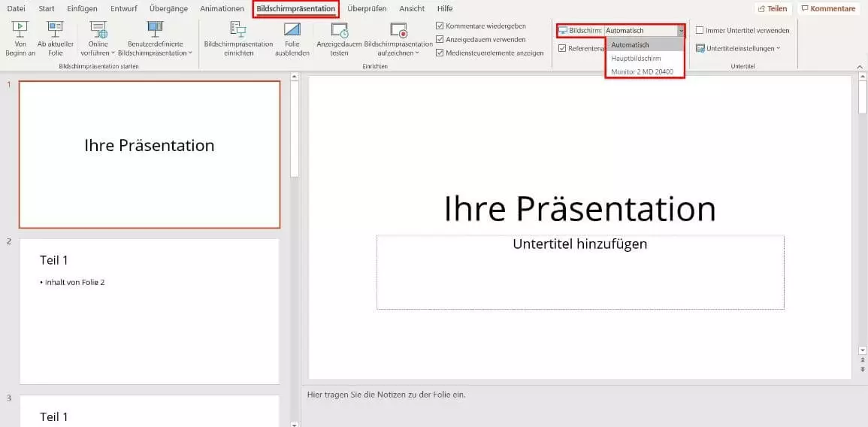Click 'Bildschirmpräsentation aufzeichnen' icon
868x427 pixels.
398,29
